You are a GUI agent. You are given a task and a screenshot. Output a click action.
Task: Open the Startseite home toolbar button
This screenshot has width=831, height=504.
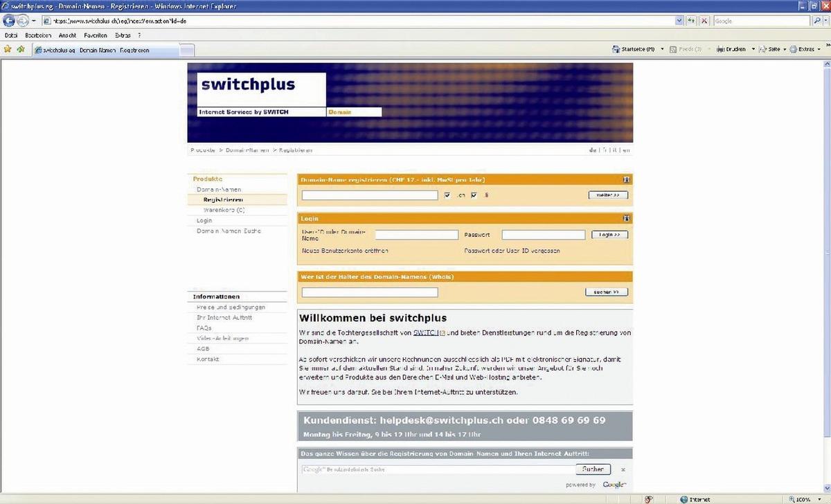(x=634, y=49)
